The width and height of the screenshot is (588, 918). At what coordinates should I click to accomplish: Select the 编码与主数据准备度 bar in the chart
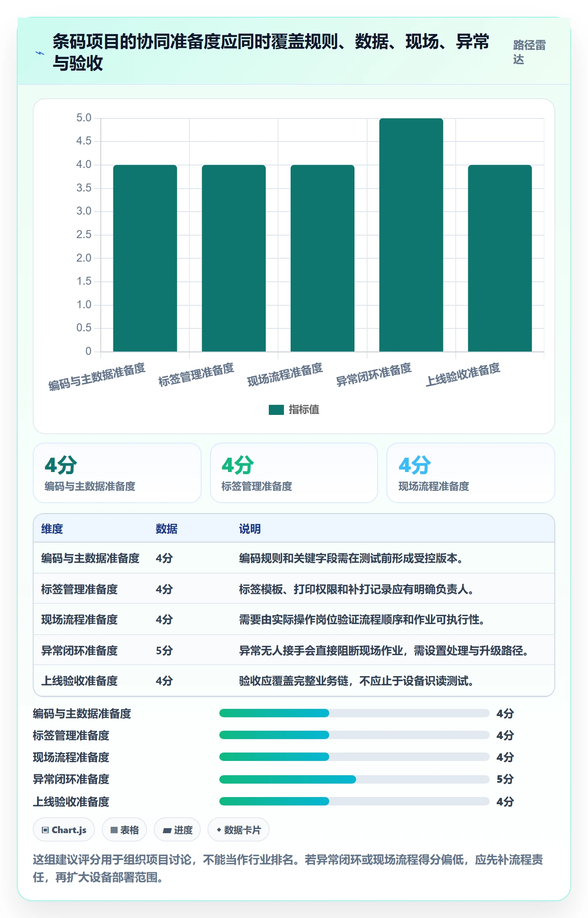145,258
